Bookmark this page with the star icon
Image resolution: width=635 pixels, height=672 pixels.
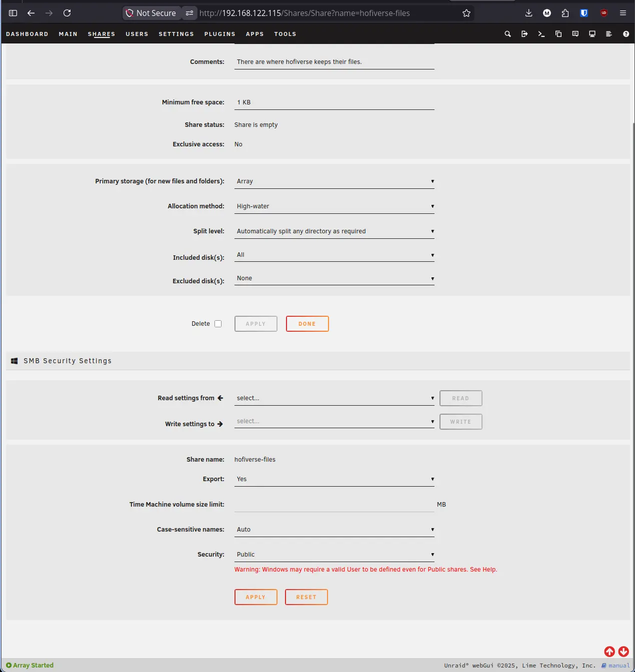tap(466, 13)
